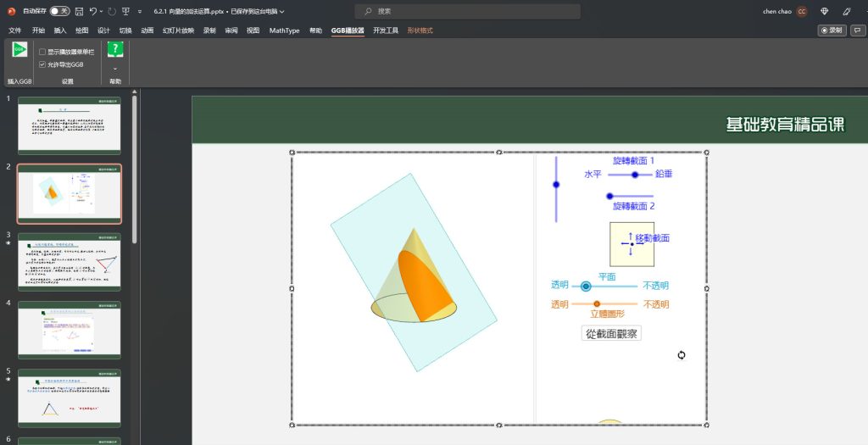Click the 旋轉截面 2 slider handle
The height and width of the screenshot is (445, 868).
tap(609, 196)
